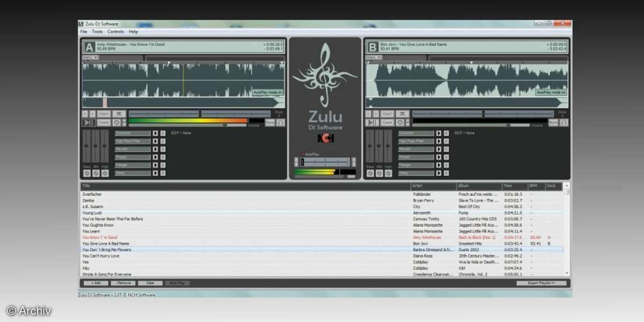Click the Export Playlist button
The width and height of the screenshot is (644, 322).
(542, 283)
